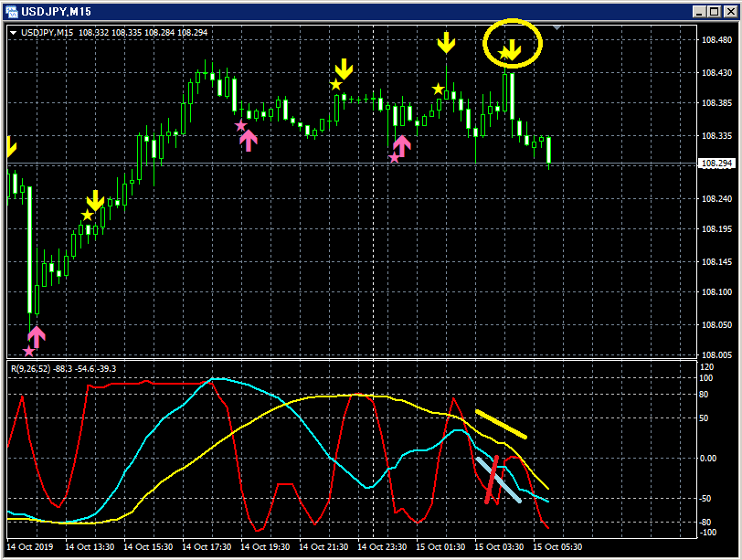Click price scale label 108.430
The height and width of the screenshot is (560, 742).
click(x=716, y=72)
